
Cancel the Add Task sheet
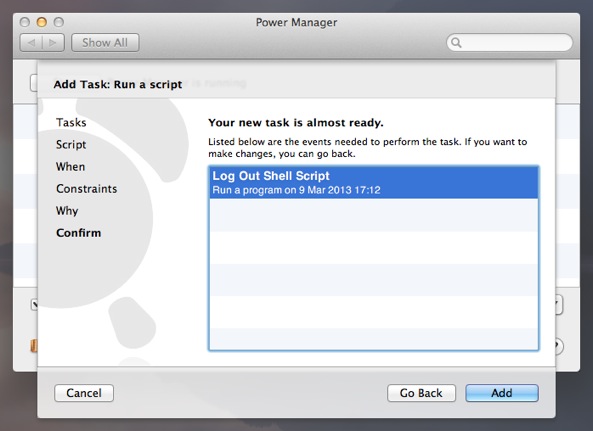pyautogui.click(x=84, y=393)
